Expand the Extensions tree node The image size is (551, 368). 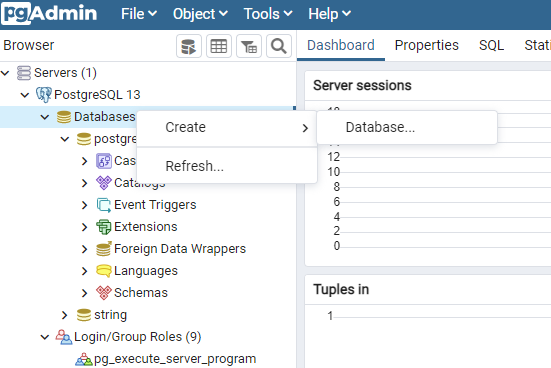pos(84,227)
